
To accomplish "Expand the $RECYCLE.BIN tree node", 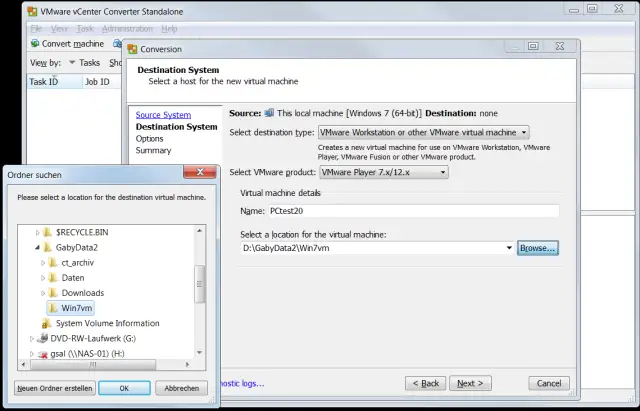I will pos(37,233).
